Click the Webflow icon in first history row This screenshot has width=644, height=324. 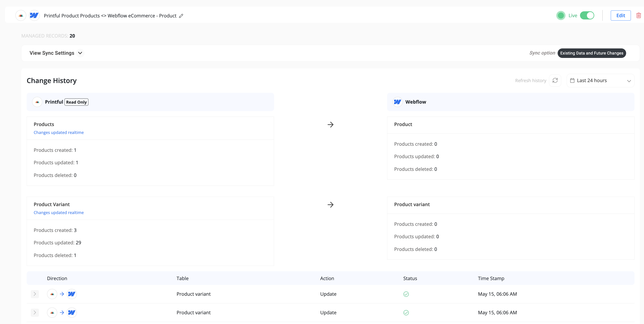coord(72,294)
